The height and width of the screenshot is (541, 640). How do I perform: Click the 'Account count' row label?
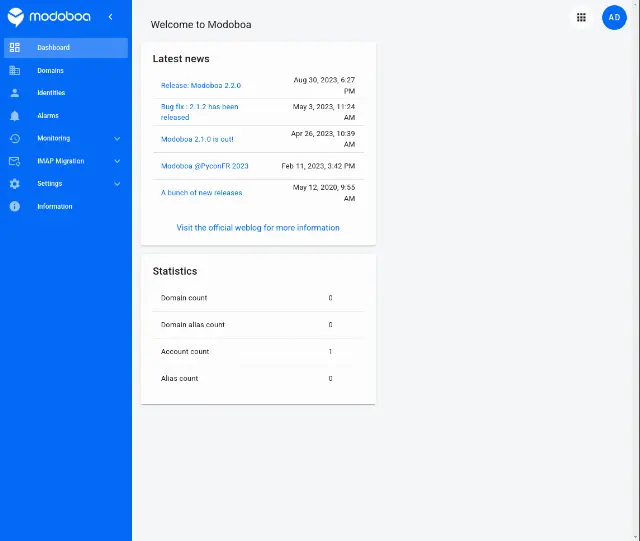pos(185,352)
